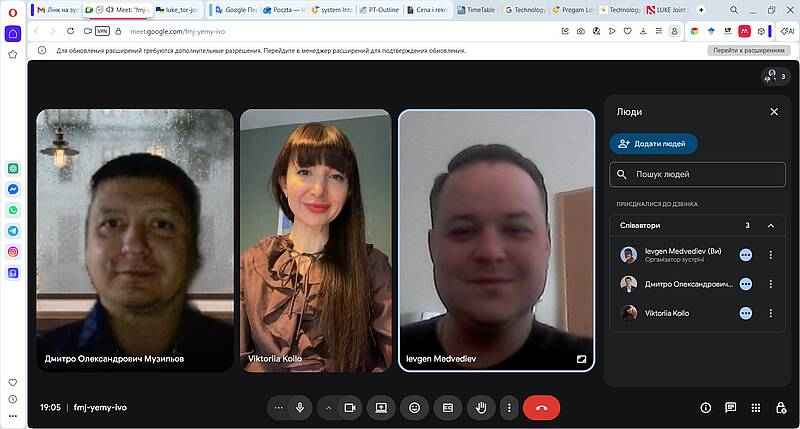This screenshot has width=800, height=429.
Task: Raise hand in the meeting
Action: pyautogui.click(x=481, y=408)
